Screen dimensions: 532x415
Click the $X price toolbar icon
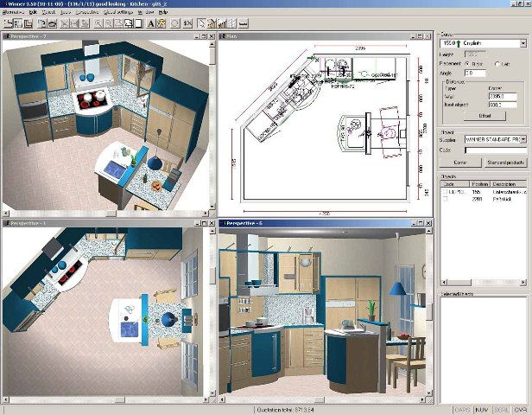pyautogui.click(x=187, y=23)
